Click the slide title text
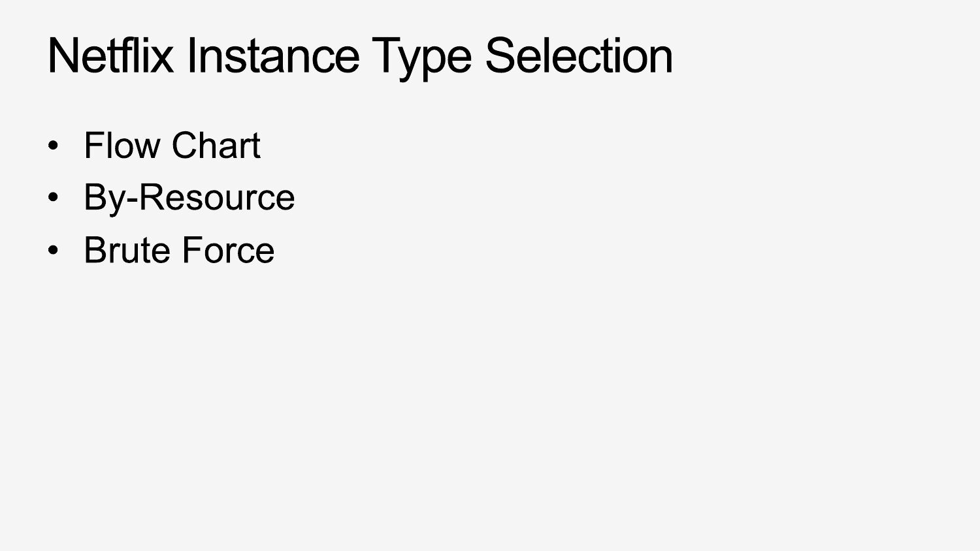Image resolution: width=980 pixels, height=551 pixels. pyautogui.click(x=360, y=55)
